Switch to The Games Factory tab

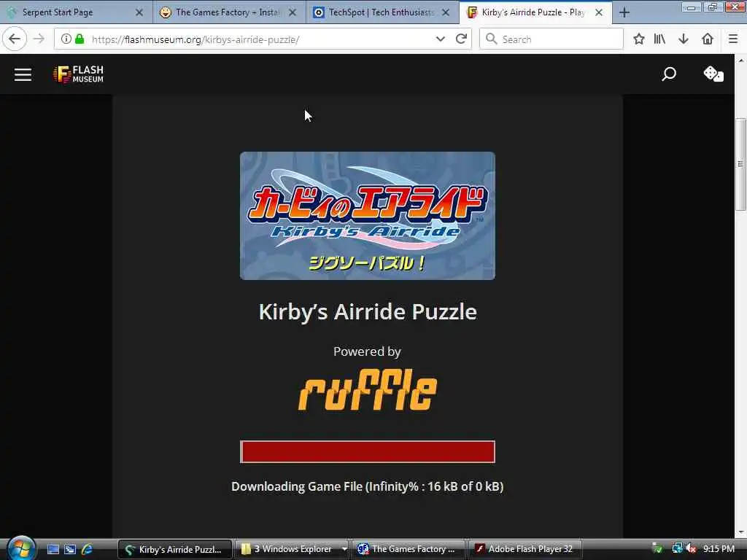pyautogui.click(x=228, y=12)
